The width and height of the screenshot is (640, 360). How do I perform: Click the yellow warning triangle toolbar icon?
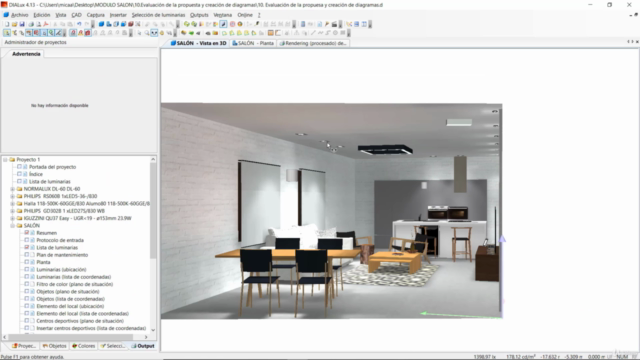tap(80, 33)
